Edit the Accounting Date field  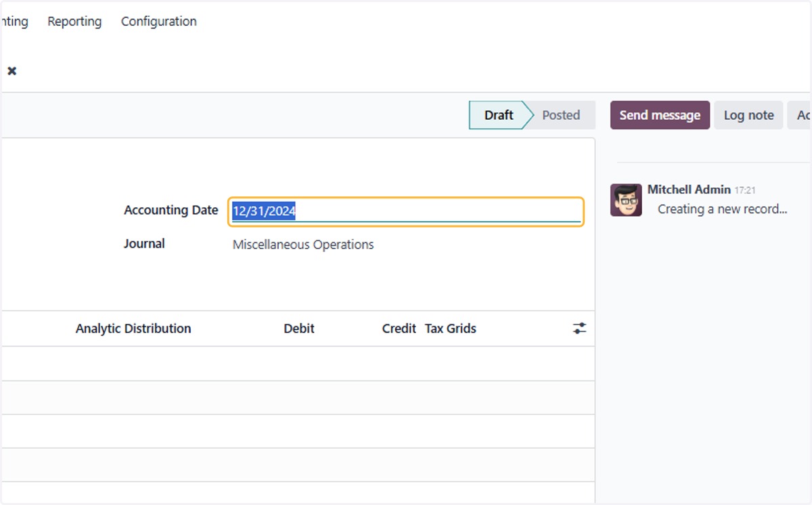[406, 211]
